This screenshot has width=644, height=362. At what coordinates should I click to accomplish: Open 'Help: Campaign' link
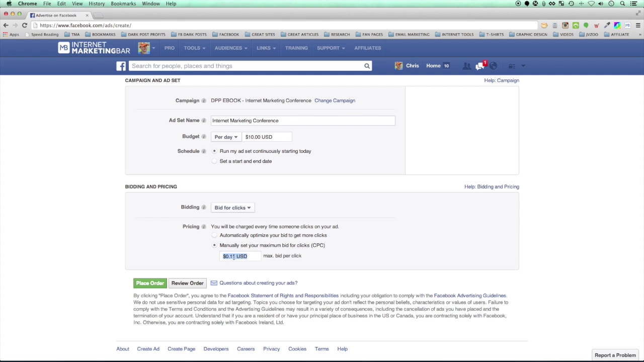[502, 80]
